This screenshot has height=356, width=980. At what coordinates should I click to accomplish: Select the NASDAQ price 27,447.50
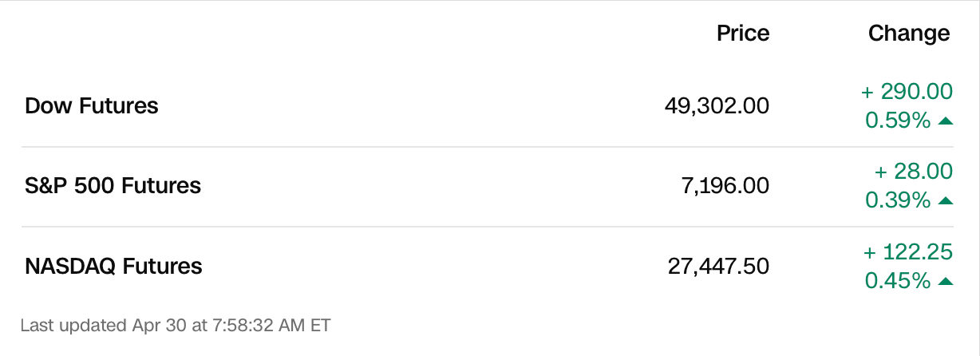point(718,266)
